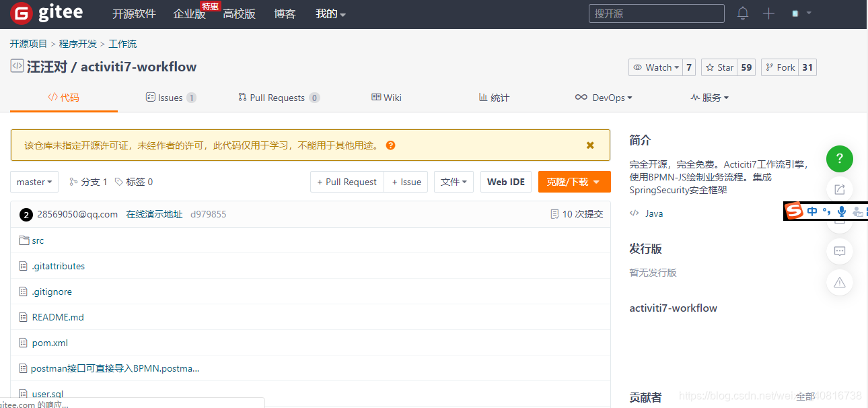Open the 博客 nav item

tap(285, 13)
